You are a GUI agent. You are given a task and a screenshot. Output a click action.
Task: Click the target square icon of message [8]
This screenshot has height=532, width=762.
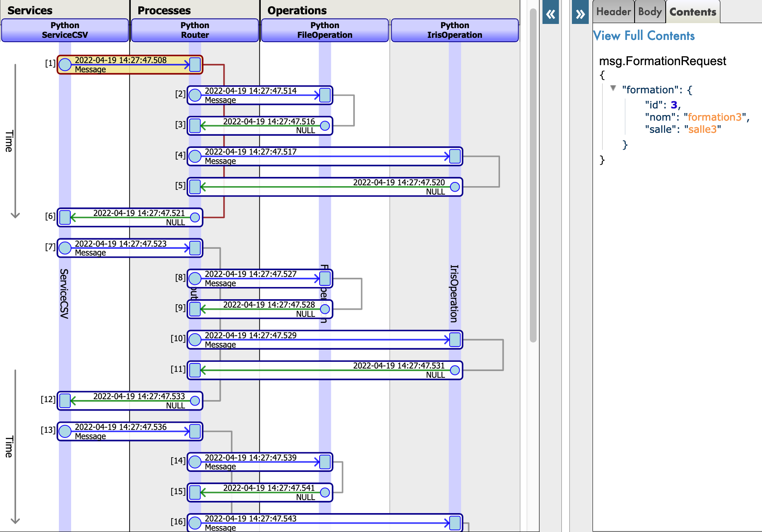325,279
